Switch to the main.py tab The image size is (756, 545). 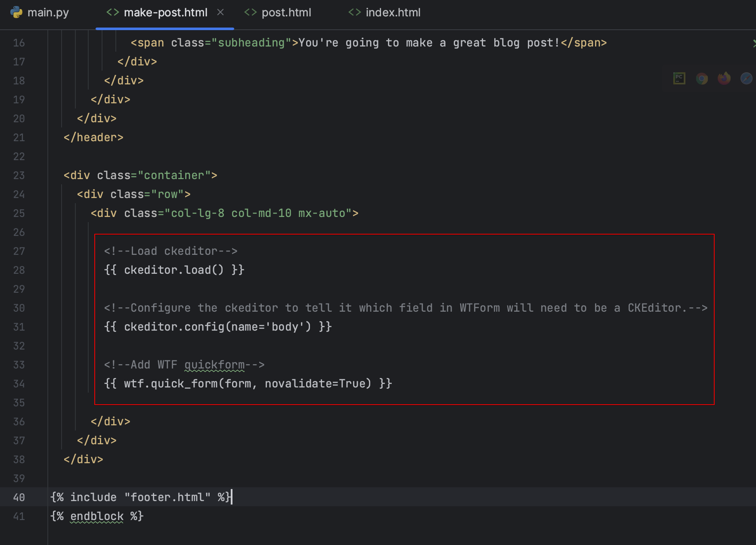click(40, 13)
